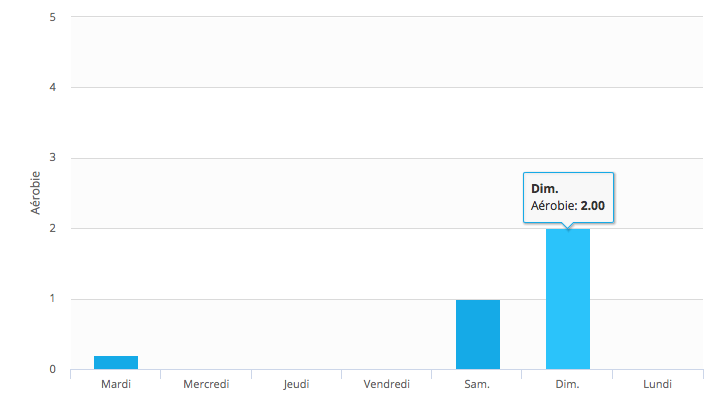This screenshot has height=410, width=724.
Task: Select the Lundi axis label
Action: coord(657,383)
